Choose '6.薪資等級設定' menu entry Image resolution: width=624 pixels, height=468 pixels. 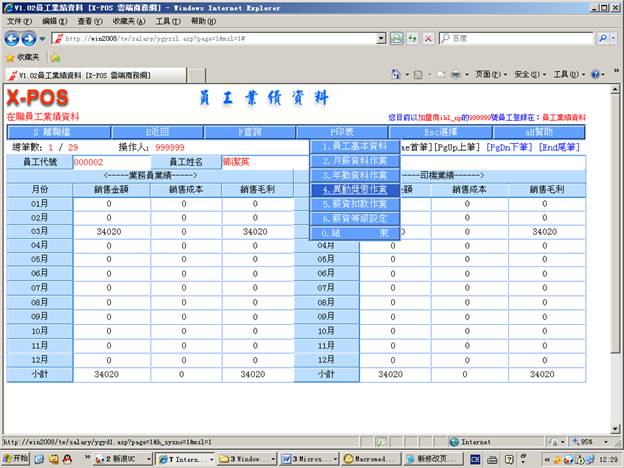[x=355, y=218]
